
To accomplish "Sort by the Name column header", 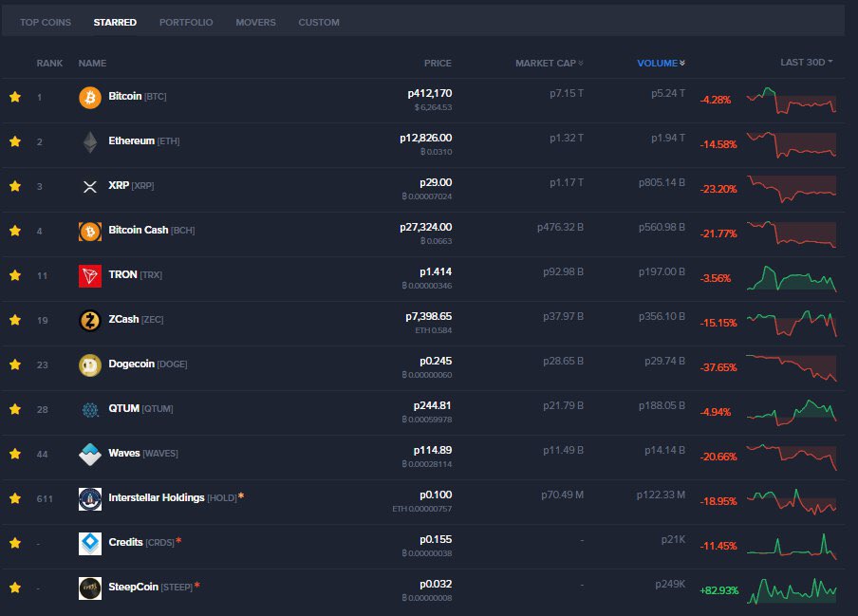I will coord(92,64).
